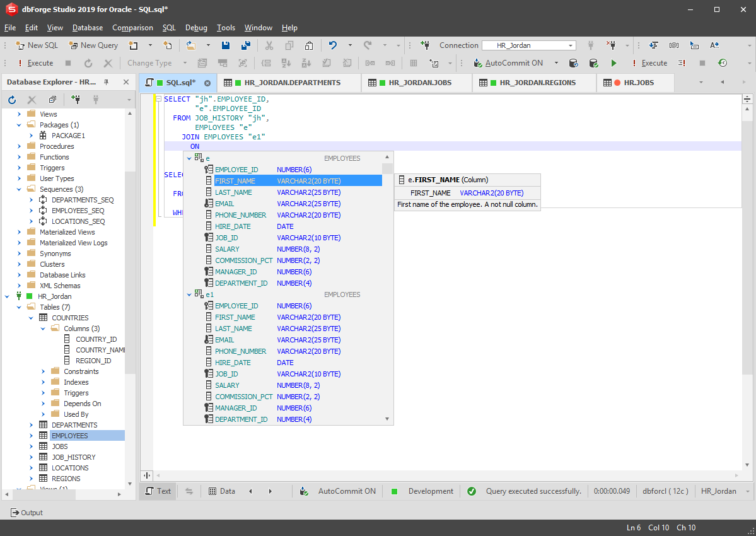Click the New SQL button

click(37, 45)
